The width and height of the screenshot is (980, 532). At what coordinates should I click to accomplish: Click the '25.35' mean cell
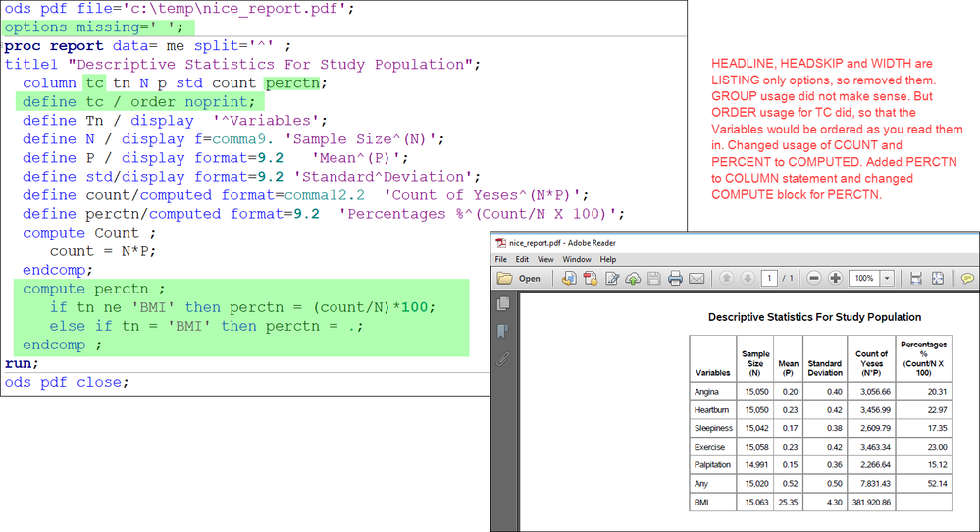tap(788, 502)
